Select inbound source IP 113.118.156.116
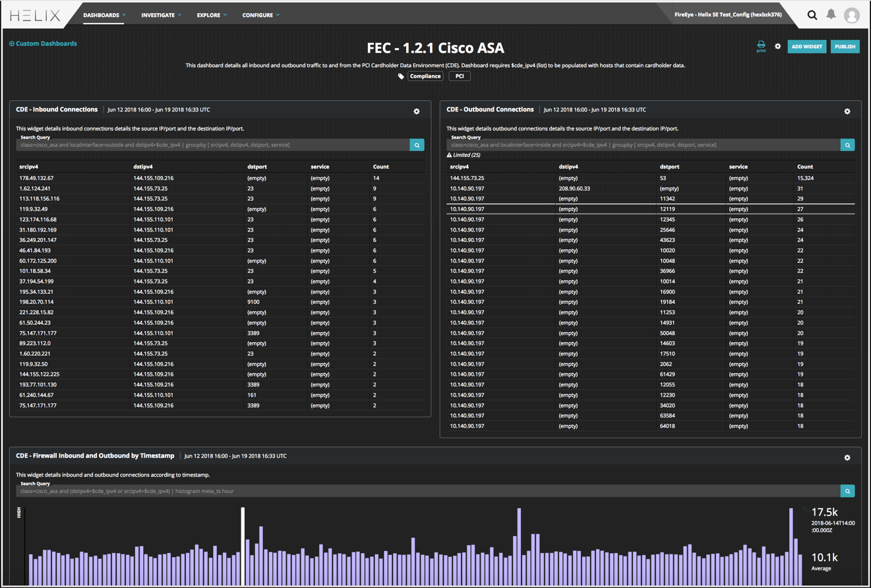This screenshot has height=588, width=871. (x=40, y=198)
